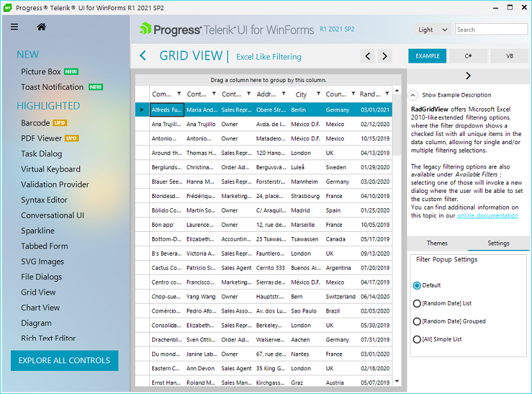Click the grid vertical scrollbar thumb
The height and width of the screenshot is (394, 532).
[397, 125]
